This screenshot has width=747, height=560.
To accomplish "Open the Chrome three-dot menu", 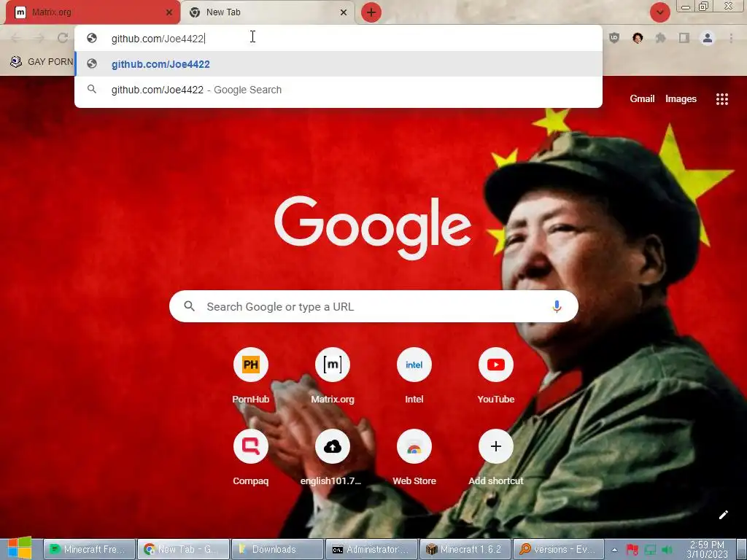I will click(x=731, y=38).
